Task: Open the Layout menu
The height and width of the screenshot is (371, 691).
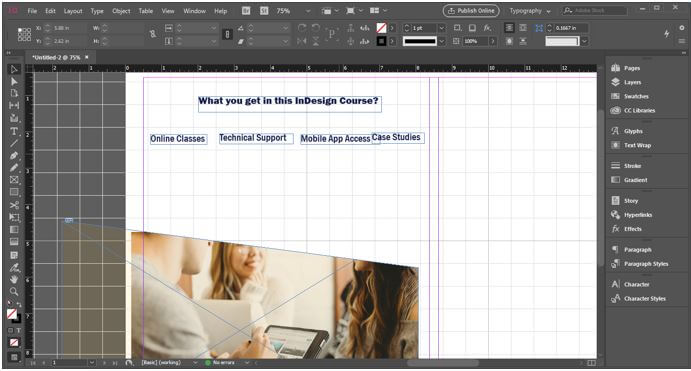Action: point(73,11)
